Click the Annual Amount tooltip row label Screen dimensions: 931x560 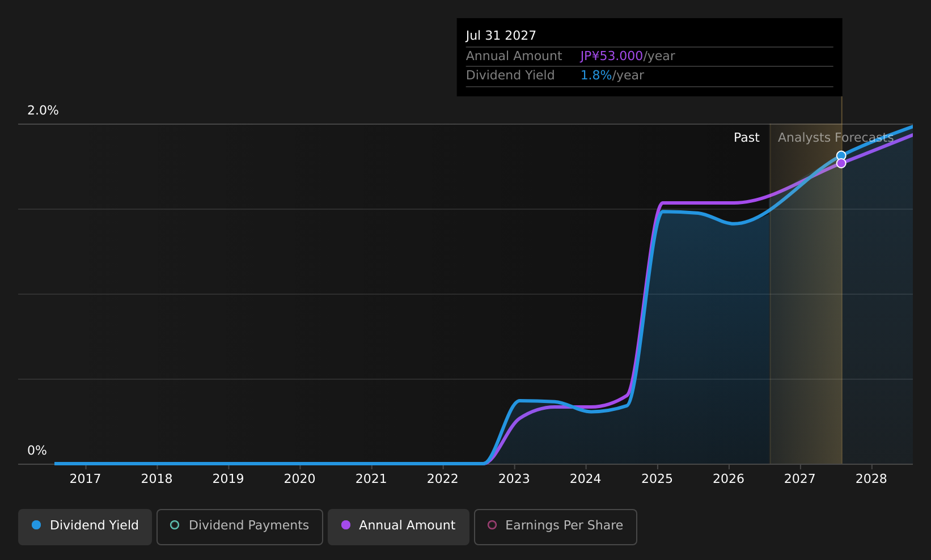click(514, 56)
